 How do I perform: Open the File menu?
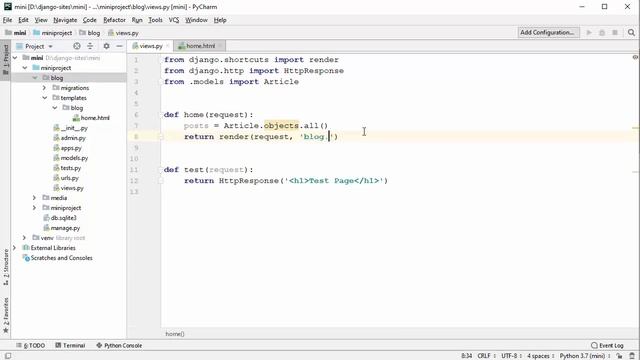point(7,20)
